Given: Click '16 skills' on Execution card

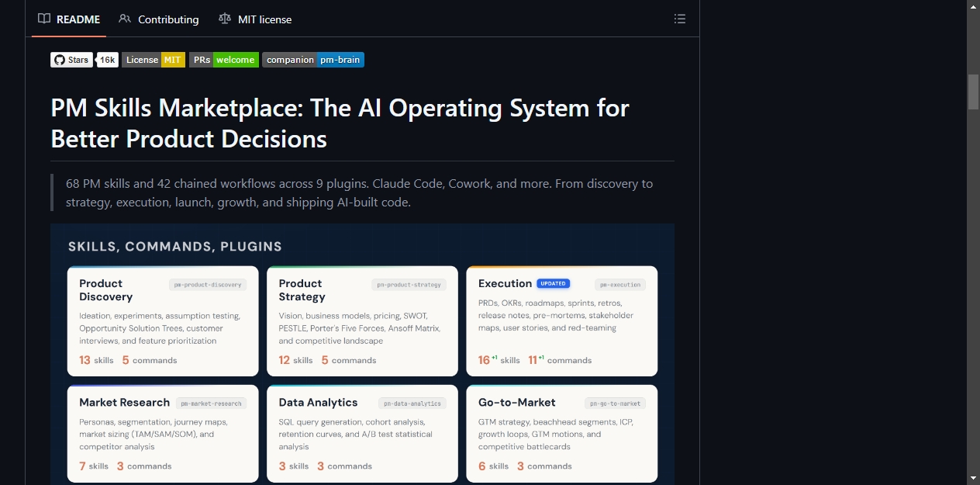Looking at the screenshot, I should click(x=499, y=360).
